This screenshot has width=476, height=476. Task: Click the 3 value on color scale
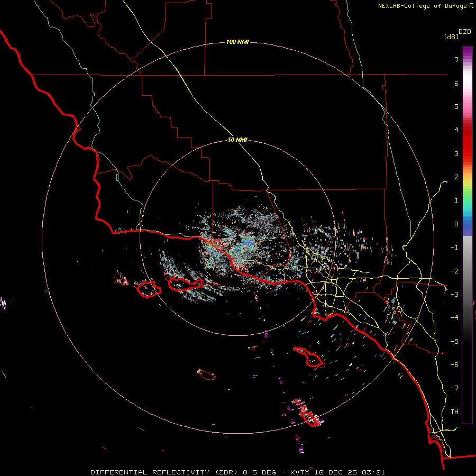click(x=456, y=153)
